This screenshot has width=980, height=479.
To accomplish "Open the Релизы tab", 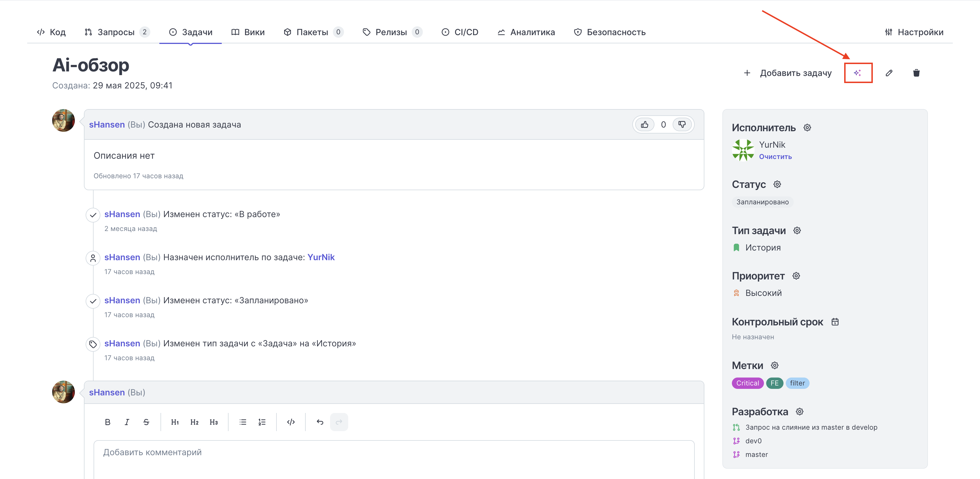I will tap(392, 32).
